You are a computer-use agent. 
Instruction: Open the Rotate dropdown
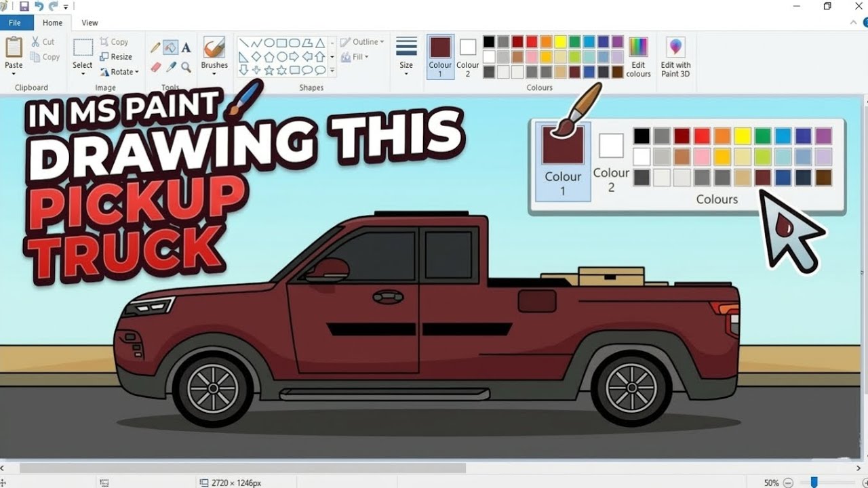point(119,72)
